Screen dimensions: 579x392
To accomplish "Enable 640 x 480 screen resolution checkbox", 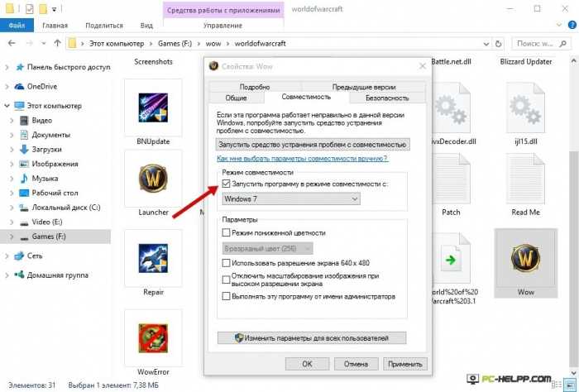I will tap(226, 263).
